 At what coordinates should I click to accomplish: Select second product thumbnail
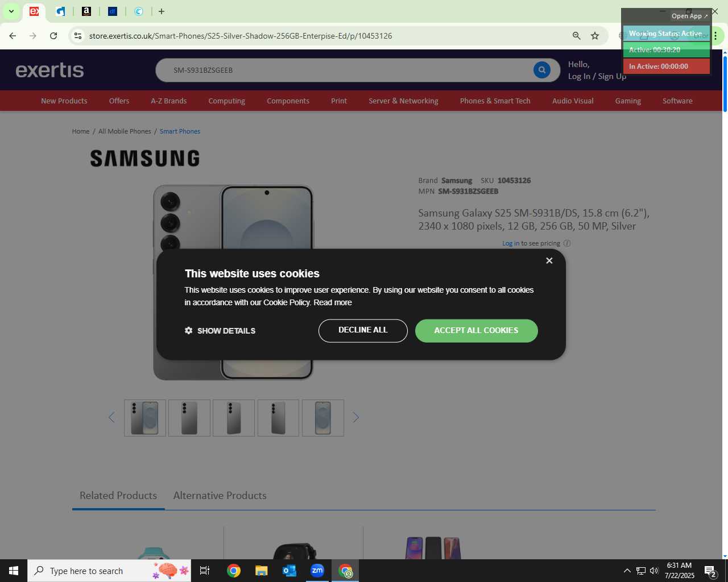[x=189, y=418]
